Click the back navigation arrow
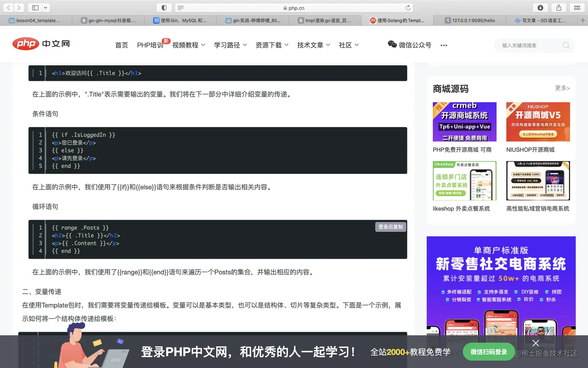The image size is (588, 368). [9, 7]
